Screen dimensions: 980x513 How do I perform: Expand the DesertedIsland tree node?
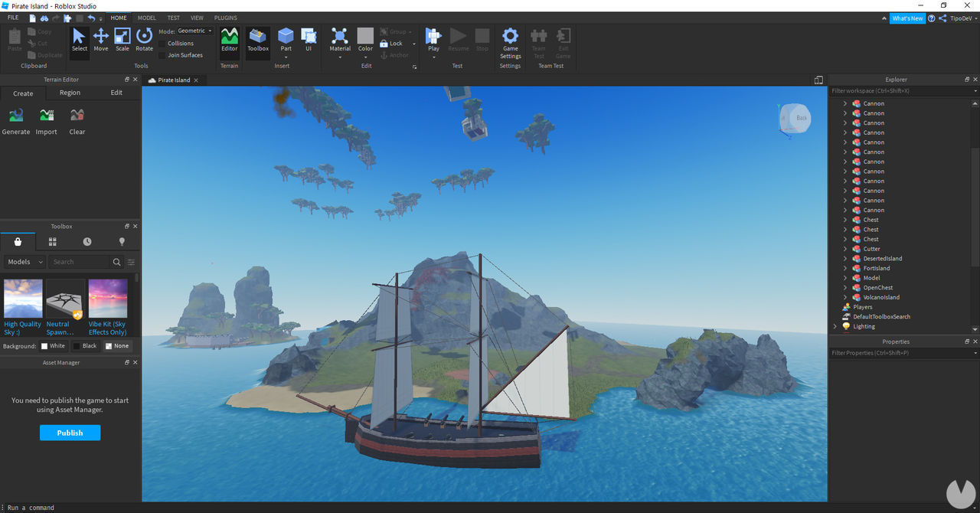point(845,259)
